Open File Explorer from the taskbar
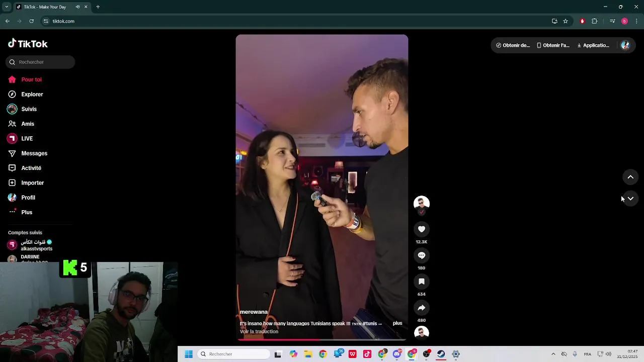The width and height of the screenshot is (644, 362). coord(308,354)
